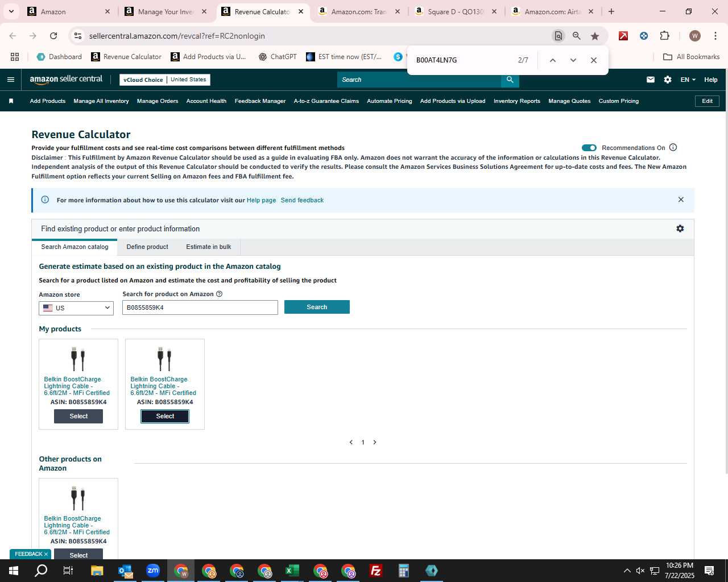Open Zoom from the taskbar
The height and width of the screenshot is (582, 728).
pyautogui.click(x=153, y=571)
